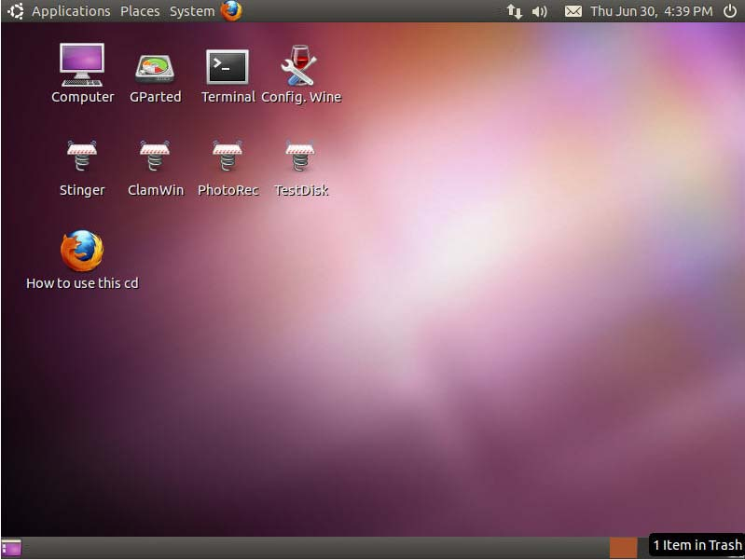Open 'How to use this cd' Firefox shortcut
Image resolution: width=745 pixels, height=560 pixels.
click(82, 253)
